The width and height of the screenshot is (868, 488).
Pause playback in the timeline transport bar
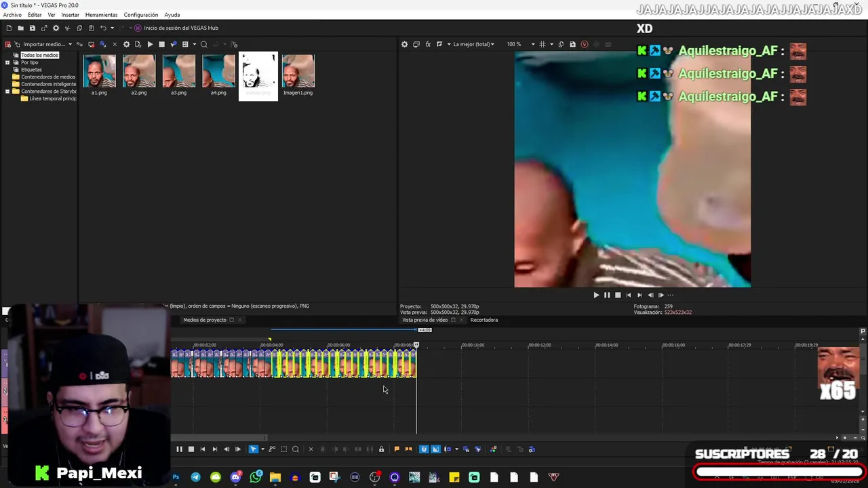click(x=179, y=449)
